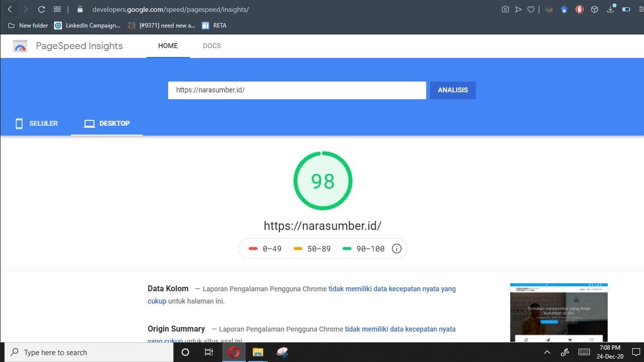
Task: Open the workspaces grid next to reload
Action: 58,9
